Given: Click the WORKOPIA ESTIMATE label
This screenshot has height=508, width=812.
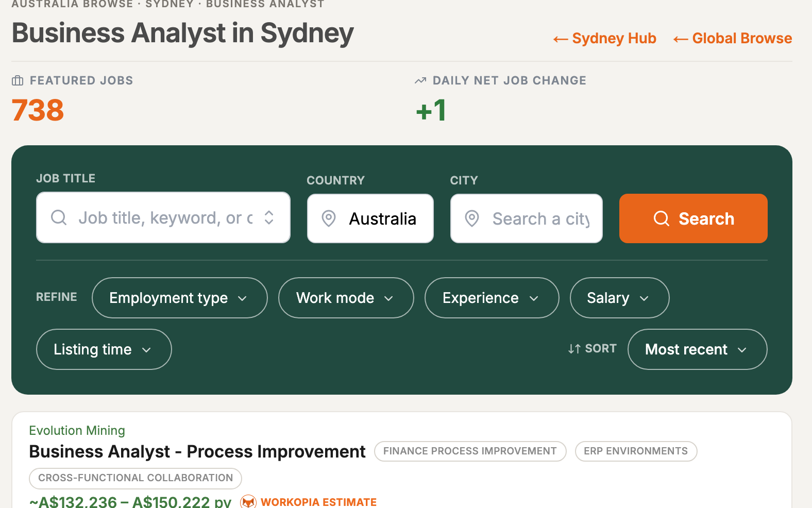Looking at the screenshot, I should pos(318,502).
